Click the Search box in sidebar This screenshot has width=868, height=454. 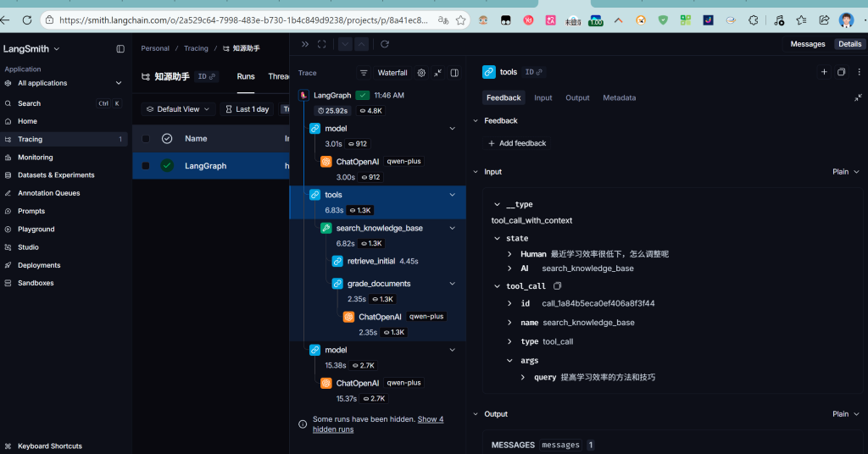click(x=64, y=103)
